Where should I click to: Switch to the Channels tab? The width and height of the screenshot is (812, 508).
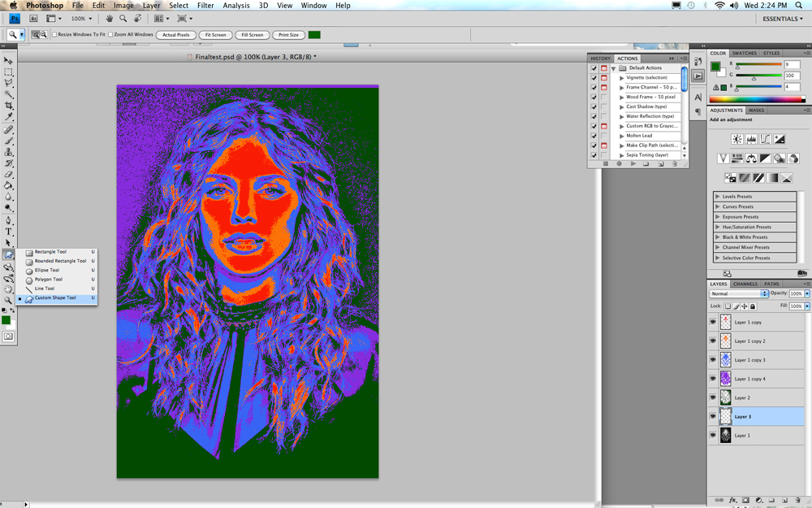point(745,284)
